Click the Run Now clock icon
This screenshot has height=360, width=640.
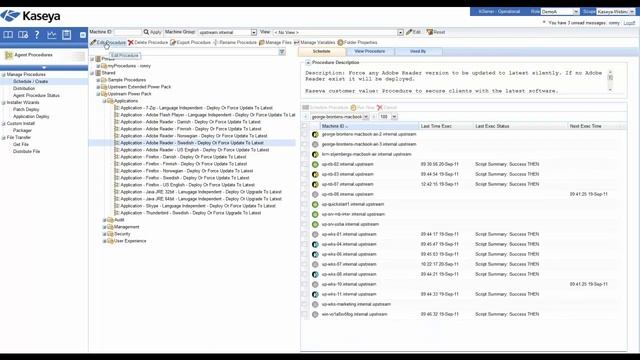coord(353,107)
